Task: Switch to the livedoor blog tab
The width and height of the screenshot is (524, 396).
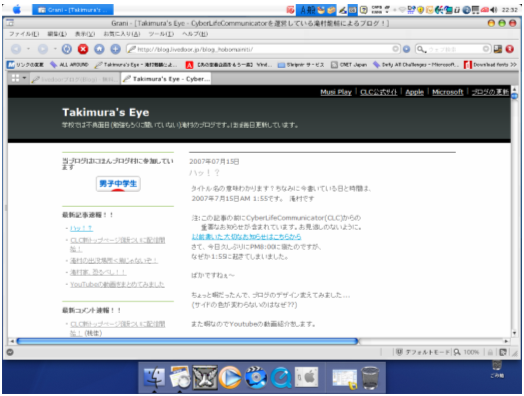Action: click(x=75, y=79)
